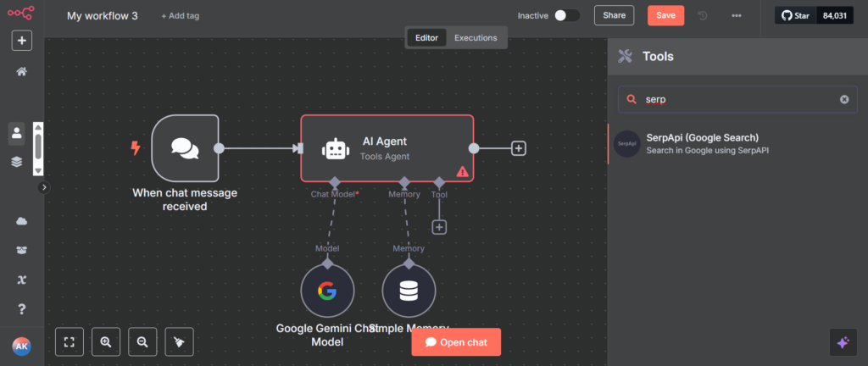Click the Share button
Image resolution: width=868 pixels, height=366 pixels.
pyautogui.click(x=614, y=15)
